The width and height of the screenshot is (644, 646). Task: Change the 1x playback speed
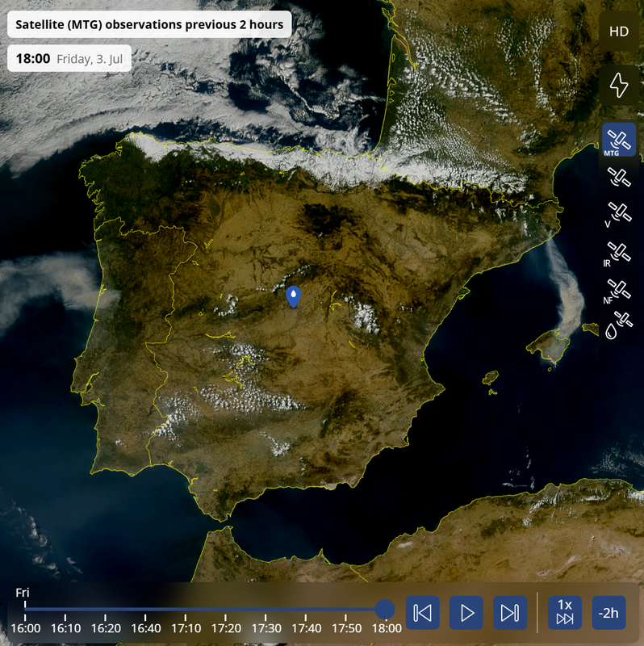point(565,613)
